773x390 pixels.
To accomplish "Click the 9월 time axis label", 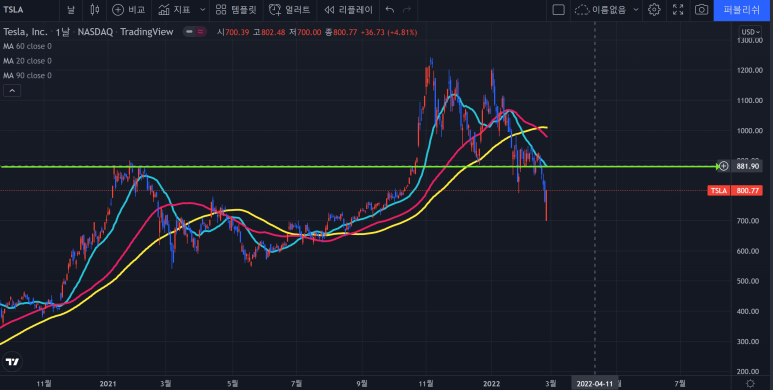I will click(x=362, y=383).
